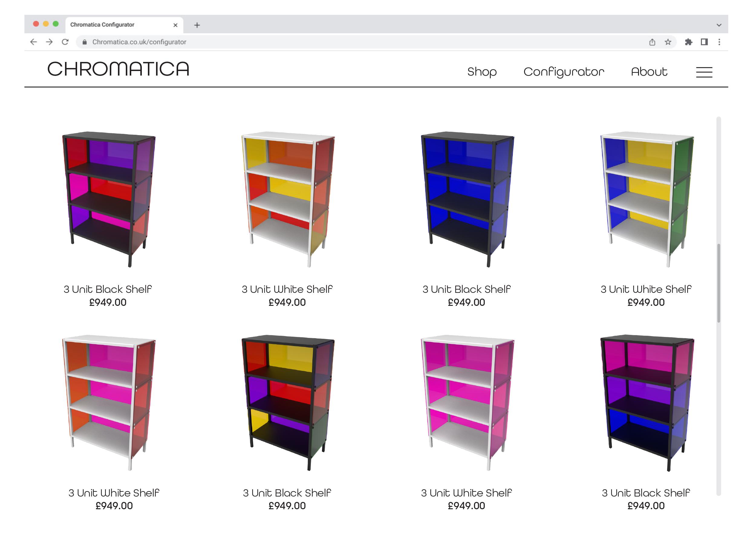The height and width of the screenshot is (534, 756).
Task: Open the extensions puzzle-piece icon
Action: (689, 42)
